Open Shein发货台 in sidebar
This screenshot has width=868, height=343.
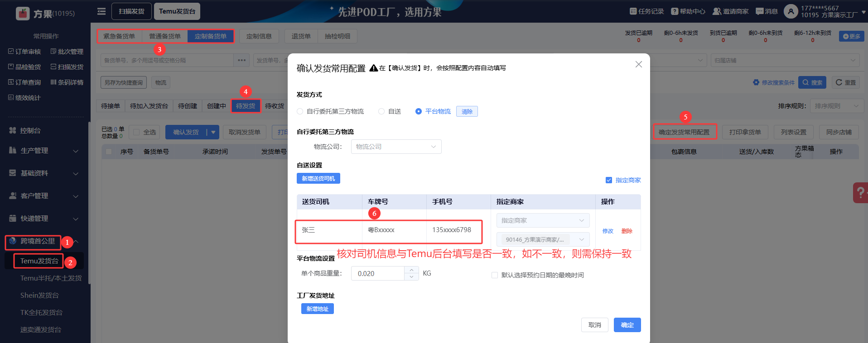pyautogui.click(x=39, y=295)
